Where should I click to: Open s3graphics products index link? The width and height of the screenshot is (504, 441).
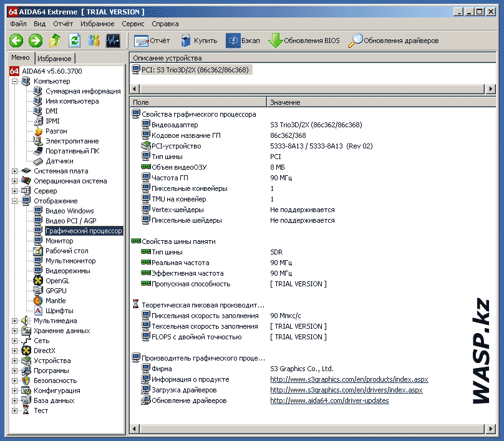pos(349,379)
